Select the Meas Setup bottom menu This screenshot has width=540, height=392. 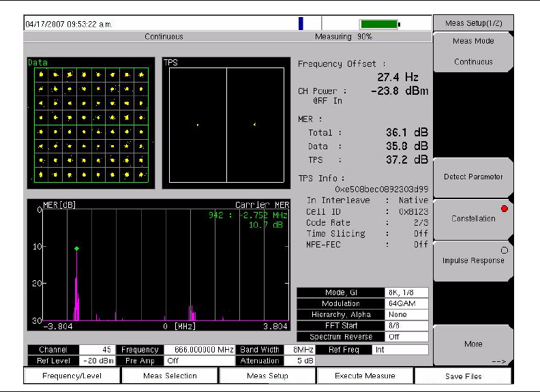[x=267, y=376]
